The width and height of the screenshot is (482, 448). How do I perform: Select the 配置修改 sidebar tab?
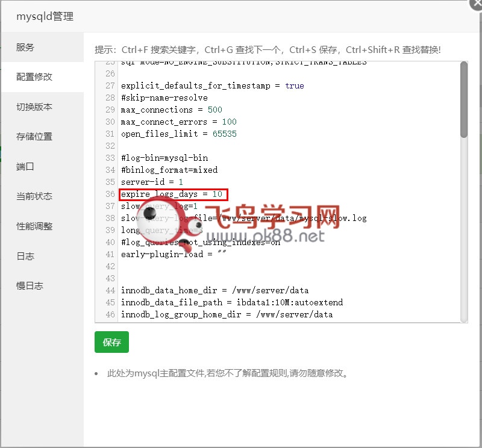point(34,77)
